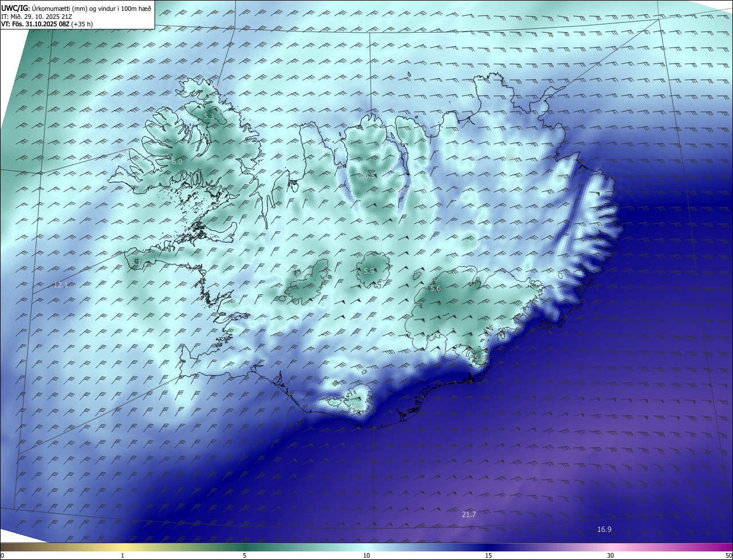This screenshot has height=560, width=733.
Task: Click the 50 tick on the color scale
Action: pos(728,555)
